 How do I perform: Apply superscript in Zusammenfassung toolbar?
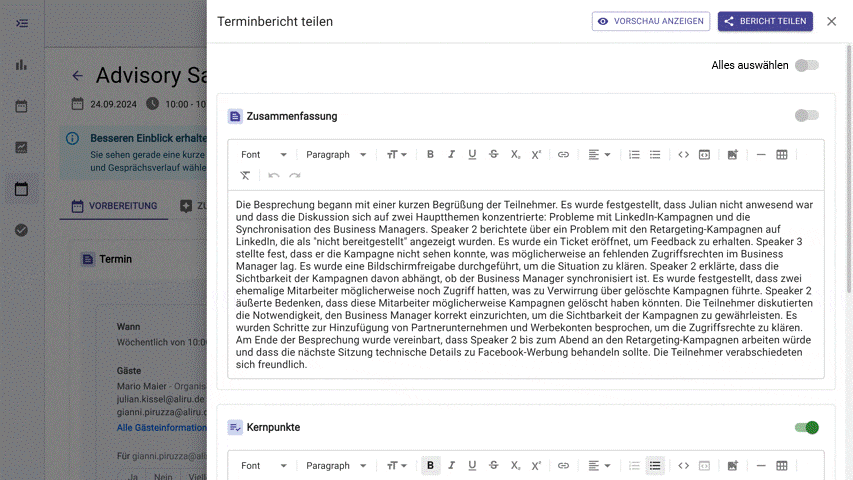(x=536, y=155)
